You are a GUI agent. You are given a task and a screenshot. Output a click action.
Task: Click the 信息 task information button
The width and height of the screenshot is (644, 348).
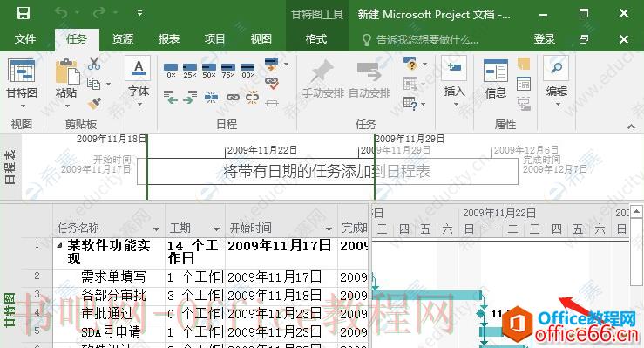(x=496, y=78)
